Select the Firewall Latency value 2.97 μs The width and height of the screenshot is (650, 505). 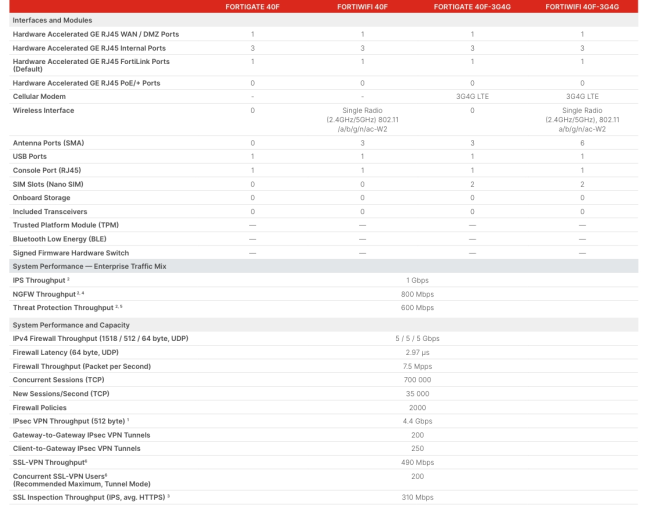(416, 353)
